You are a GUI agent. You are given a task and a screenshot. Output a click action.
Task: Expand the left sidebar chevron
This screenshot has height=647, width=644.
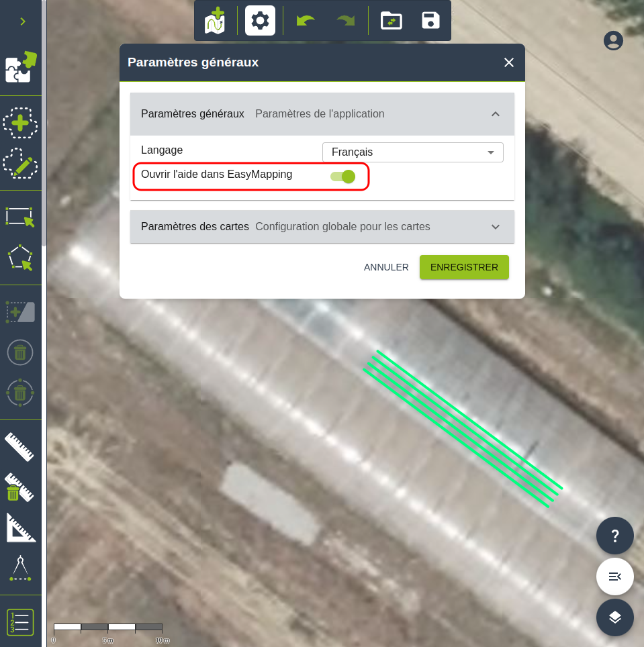pyautogui.click(x=23, y=21)
